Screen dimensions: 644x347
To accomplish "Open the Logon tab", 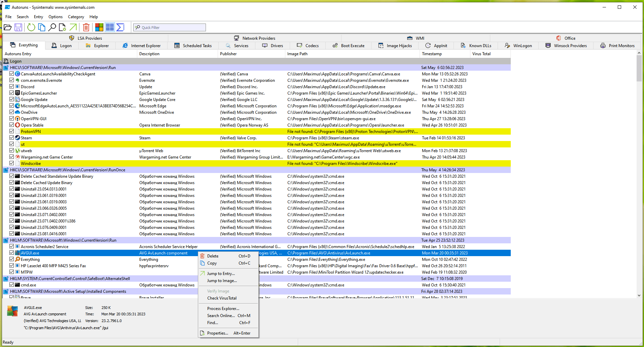I will tap(62, 46).
